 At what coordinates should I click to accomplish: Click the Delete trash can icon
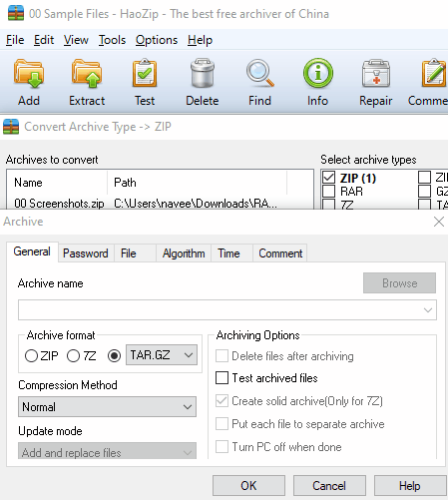pos(203,73)
